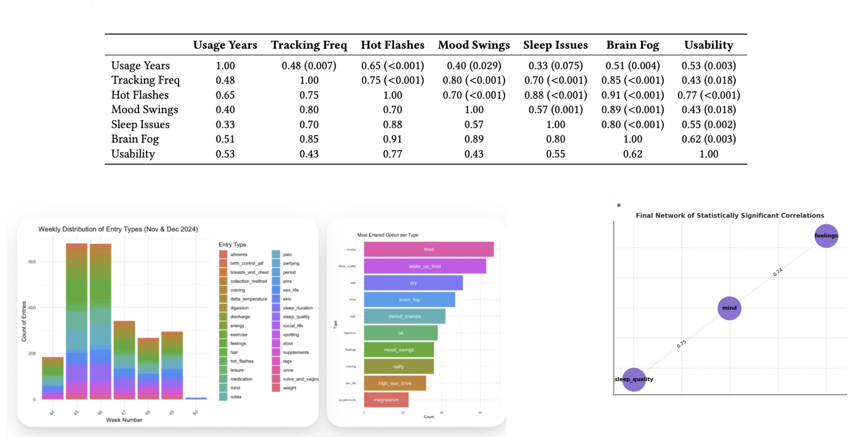868x437 pixels.
Task: Select the "sleep_quality" network node
Action: click(634, 379)
